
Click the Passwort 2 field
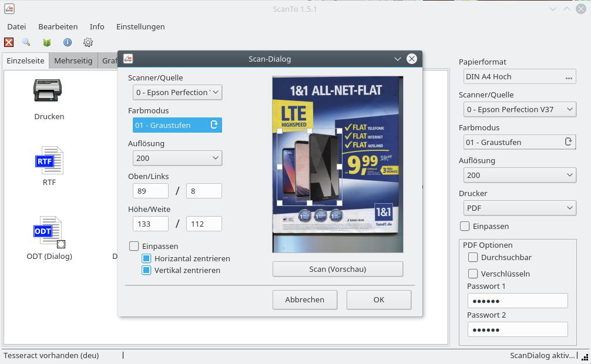coord(518,329)
